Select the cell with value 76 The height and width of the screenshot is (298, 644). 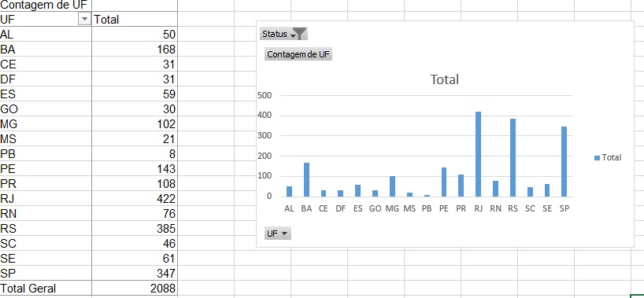pyautogui.click(x=135, y=213)
